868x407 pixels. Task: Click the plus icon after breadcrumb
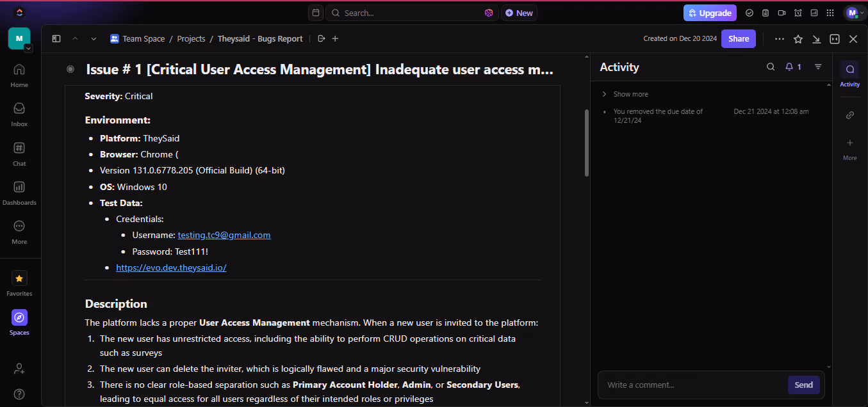[335, 38]
